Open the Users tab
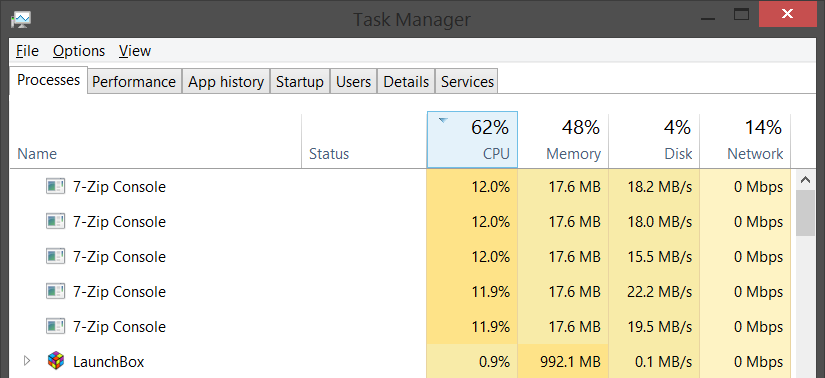The width and height of the screenshot is (825, 378). pyautogui.click(x=354, y=82)
